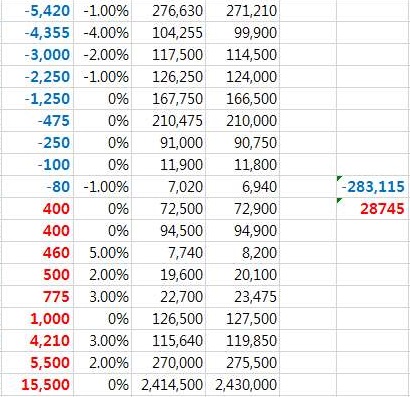Select the 7,740 cell

tap(168, 253)
